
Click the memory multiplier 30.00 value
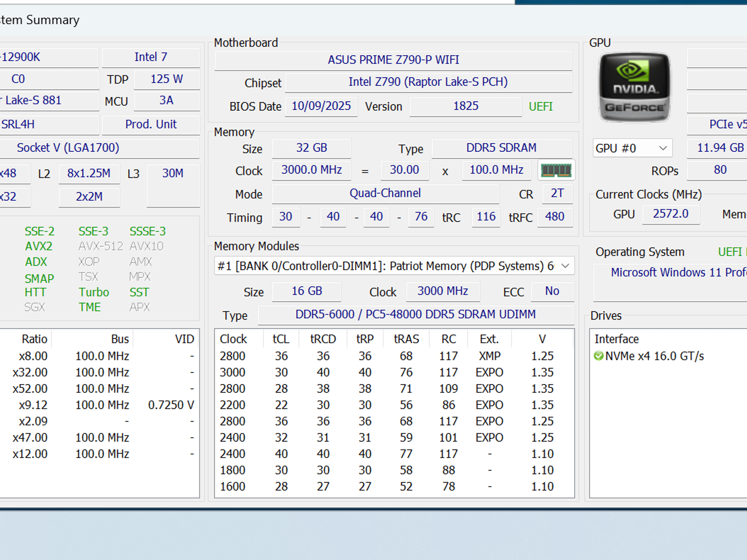[405, 170]
